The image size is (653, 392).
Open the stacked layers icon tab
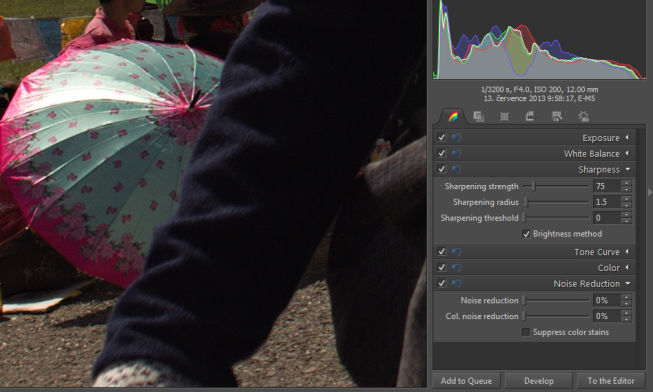(479, 117)
